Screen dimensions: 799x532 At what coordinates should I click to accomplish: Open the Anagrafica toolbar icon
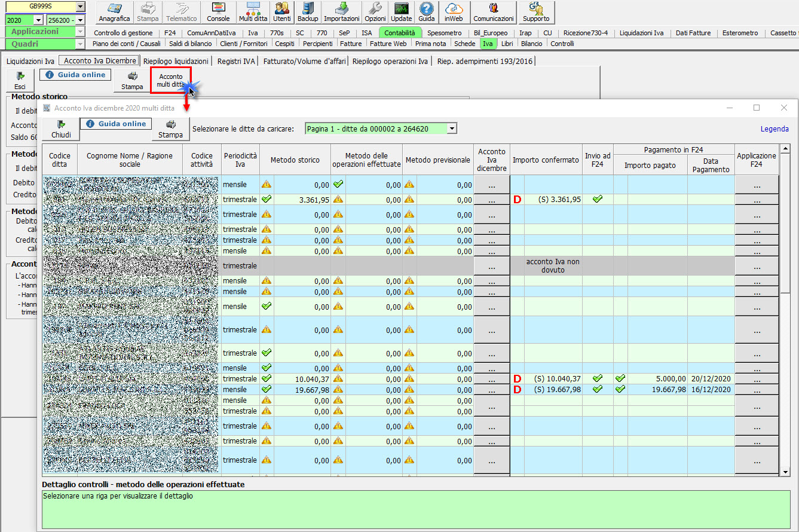coord(114,12)
